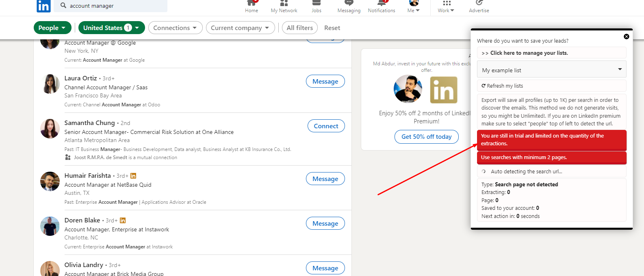Reset the search filters
Image resolution: width=644 pixels, height=276 pixels.
tap(332, 28)
